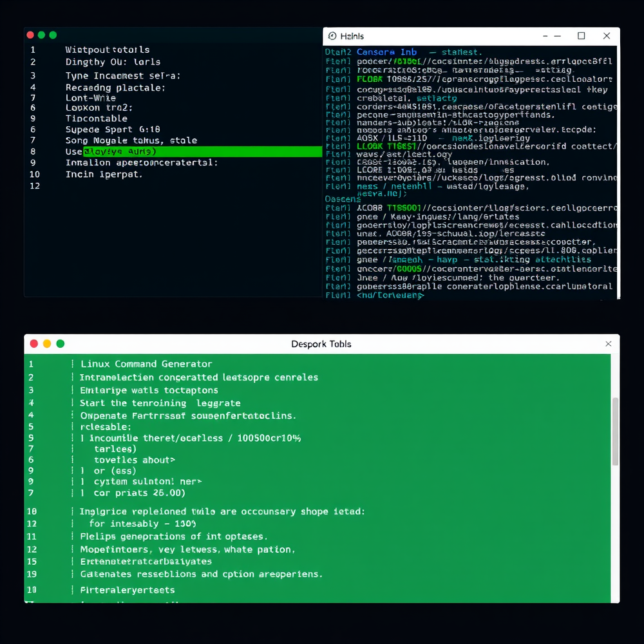Select the 'or (ess)' line
The image size is (644, 644).
pos(115,471)
